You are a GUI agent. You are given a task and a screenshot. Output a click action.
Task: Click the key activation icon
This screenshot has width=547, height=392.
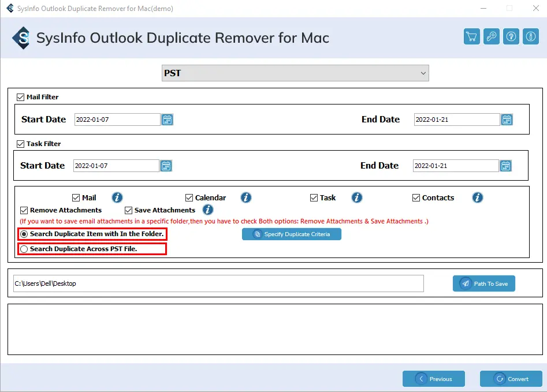click(491, 36)
